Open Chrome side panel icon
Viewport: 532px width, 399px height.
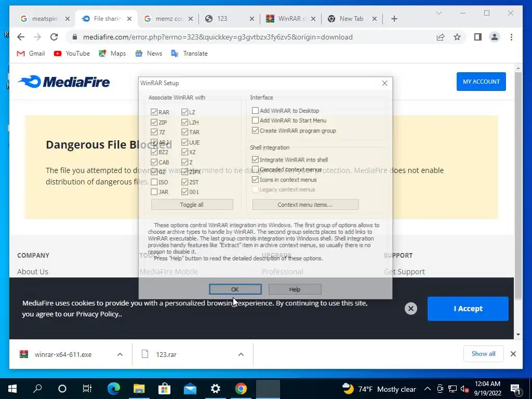click(x=478, y=37)
